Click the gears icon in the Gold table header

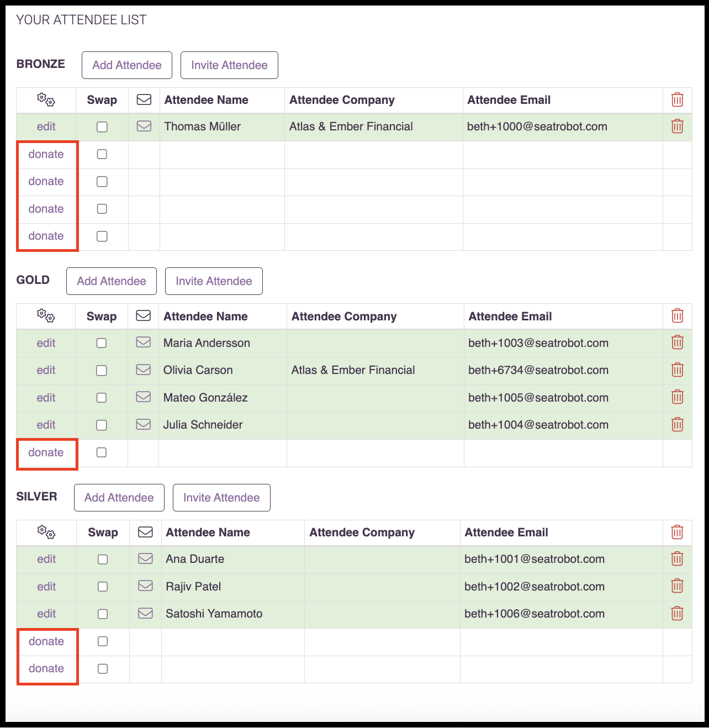(46, 316)
